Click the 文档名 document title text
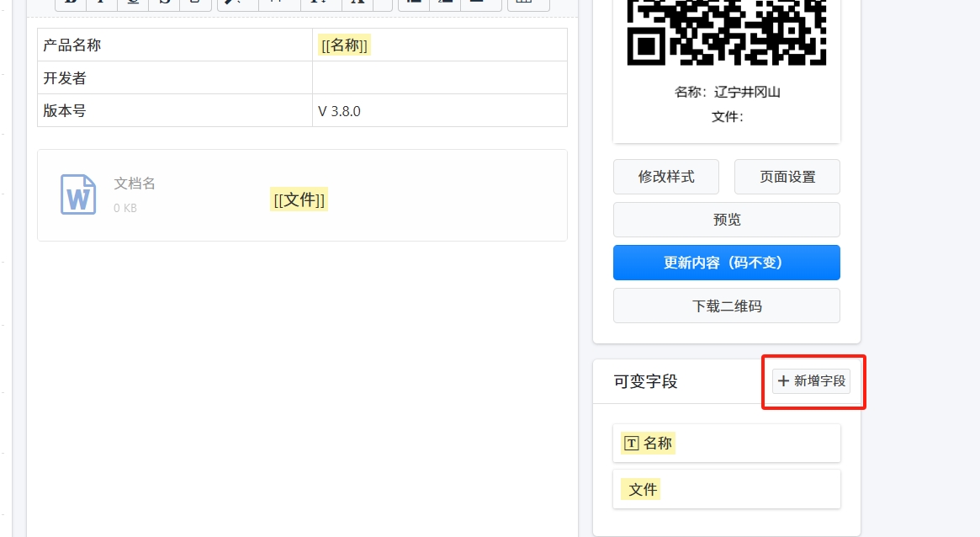The height and width of the screenshot is (537, 980). [x=135, y=183]
